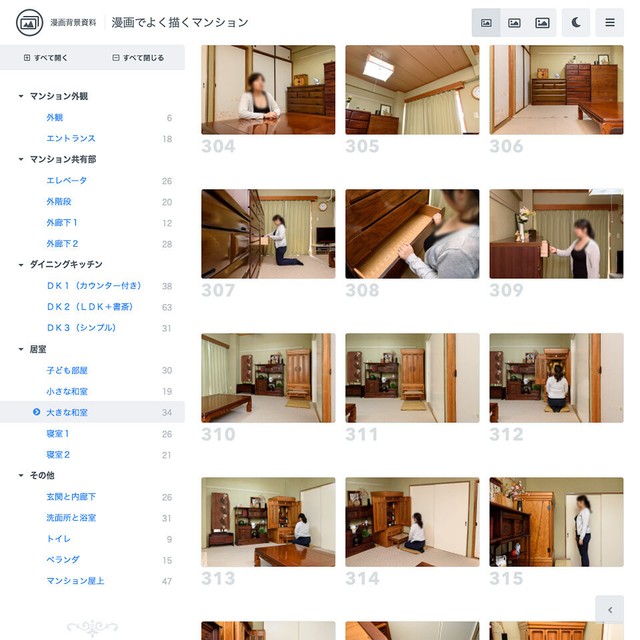Open photo thumbnail 307
This screenshot has height=640, width=640.
268,234
